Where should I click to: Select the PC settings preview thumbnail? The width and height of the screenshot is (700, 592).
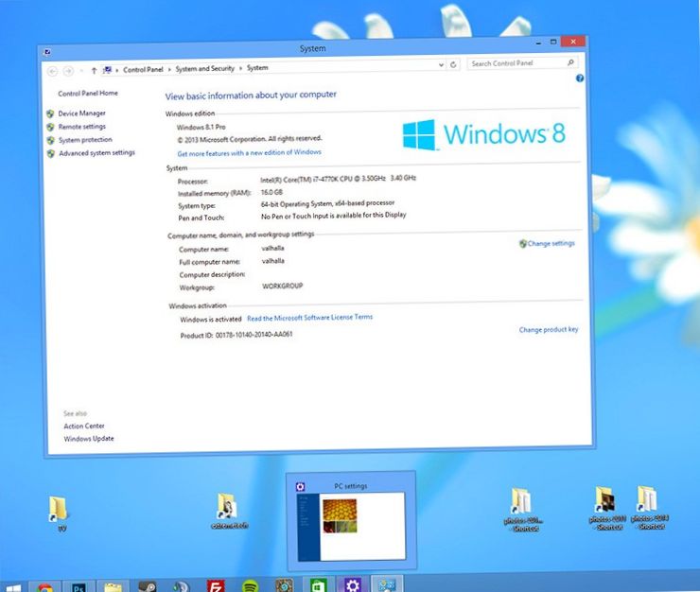pyautogui.click(x=351, y=527)
